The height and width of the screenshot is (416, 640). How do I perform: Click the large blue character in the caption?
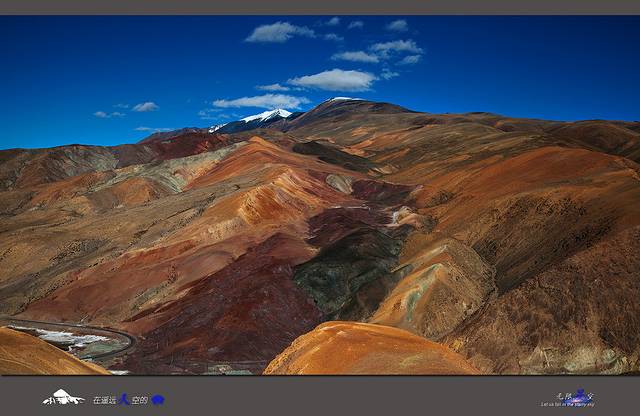tap(124, 399)
